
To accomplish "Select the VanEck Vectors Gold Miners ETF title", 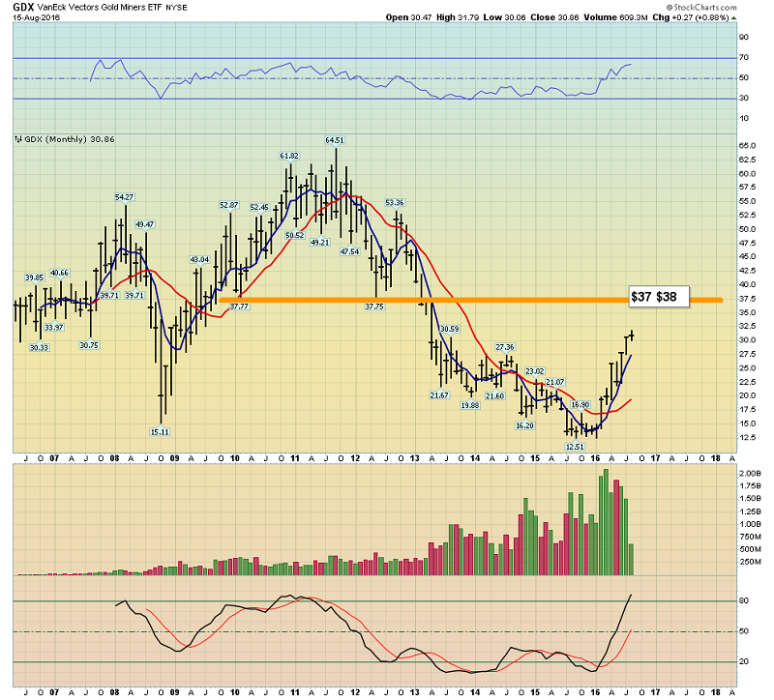I will (x=100, y=8).
